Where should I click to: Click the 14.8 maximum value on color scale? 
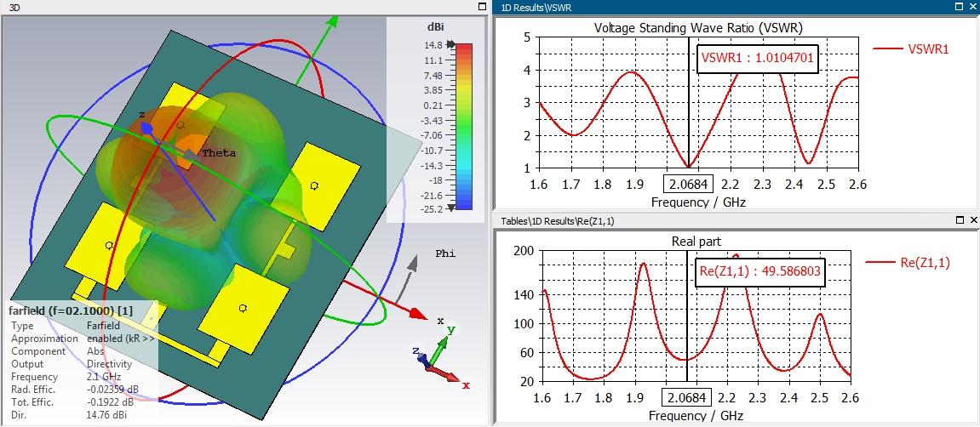(x=434, y=46)
